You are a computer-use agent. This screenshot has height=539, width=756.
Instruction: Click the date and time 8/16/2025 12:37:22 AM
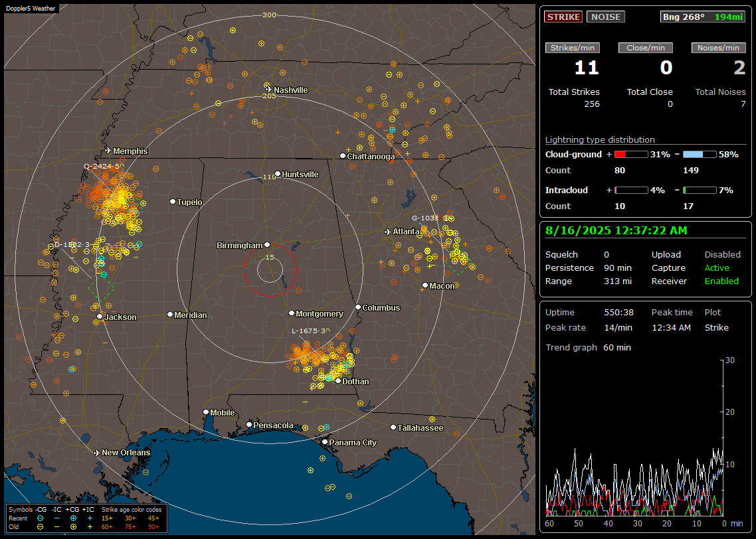click(616, 231)
